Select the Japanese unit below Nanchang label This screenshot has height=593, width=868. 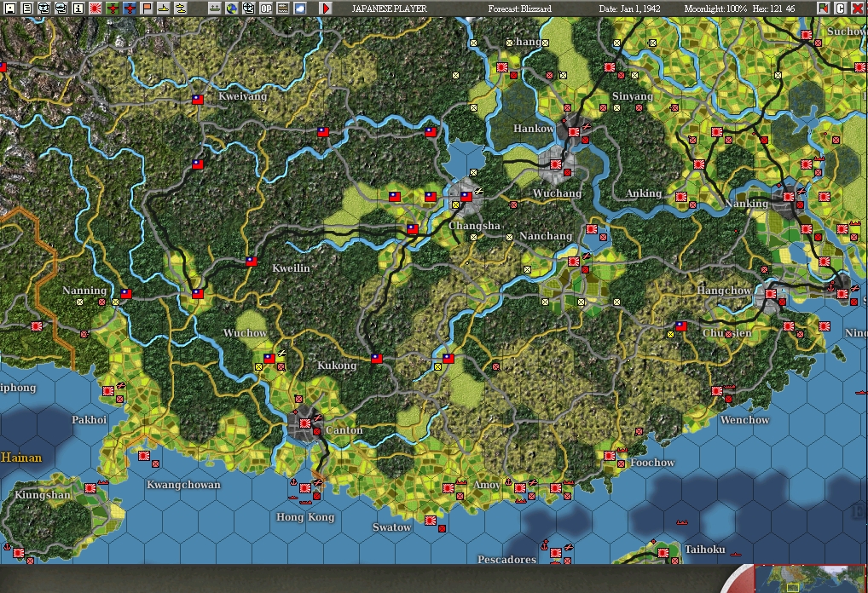click(x=574, y=262)
